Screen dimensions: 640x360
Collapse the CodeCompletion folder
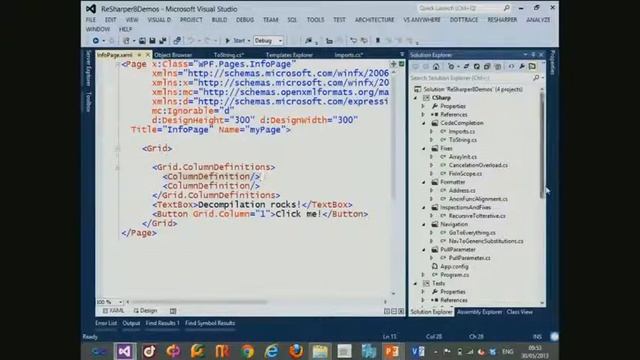(423, 123)
